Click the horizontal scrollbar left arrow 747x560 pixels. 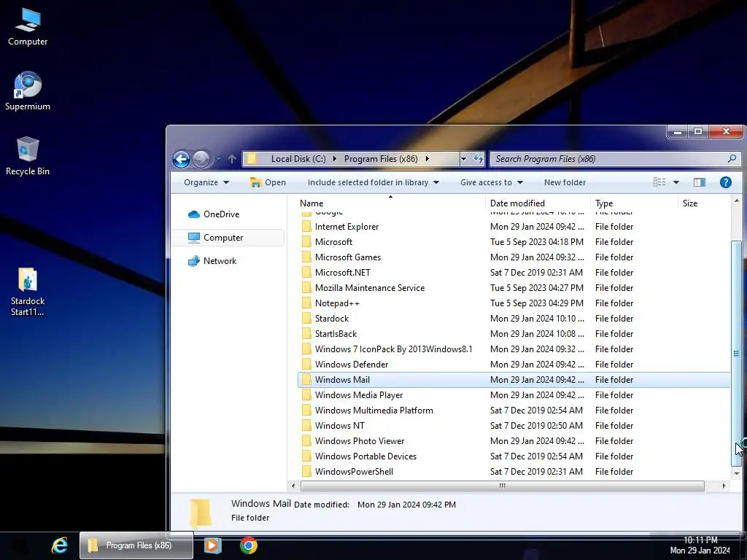[293, 486]
